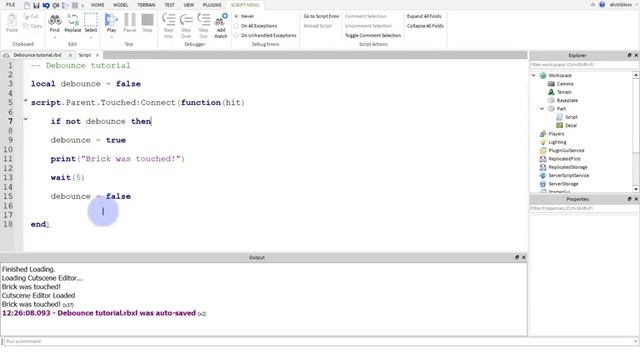This screenshot has width=640, height=360.
Task: Open the Replace tool
Action: click(73, 23)
